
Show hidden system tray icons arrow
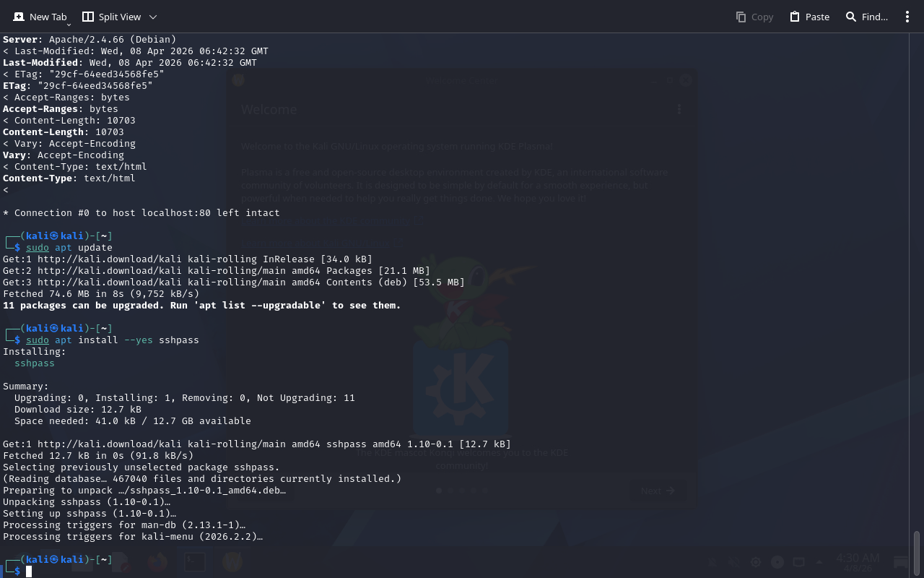click(819, 562)
